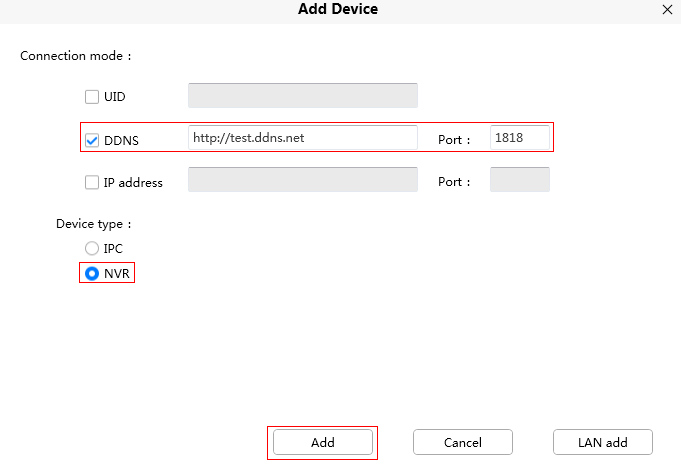
Task: Uncheck the DDNS connection mode checkbox
Action: [92, 140]
